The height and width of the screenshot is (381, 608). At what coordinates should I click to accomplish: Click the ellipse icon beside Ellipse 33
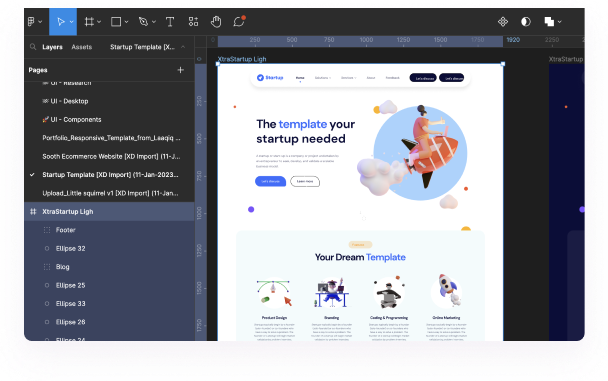pos(47,304)
